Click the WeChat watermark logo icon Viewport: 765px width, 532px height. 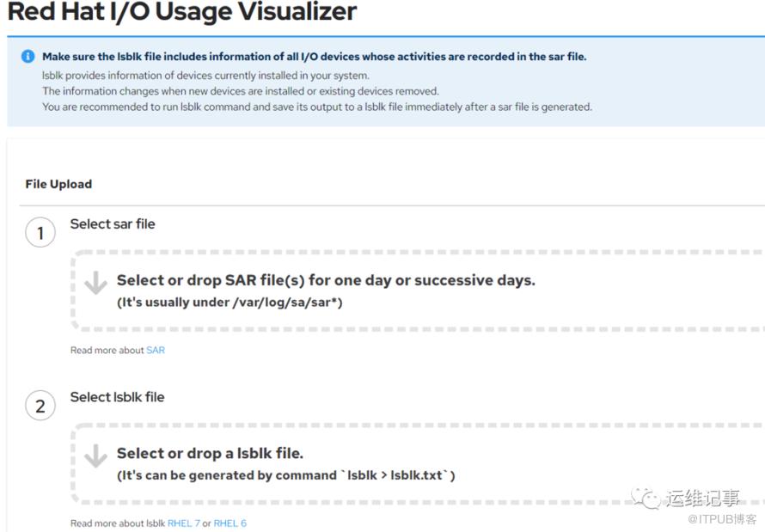pyautogui.click(x=647, y=497)
